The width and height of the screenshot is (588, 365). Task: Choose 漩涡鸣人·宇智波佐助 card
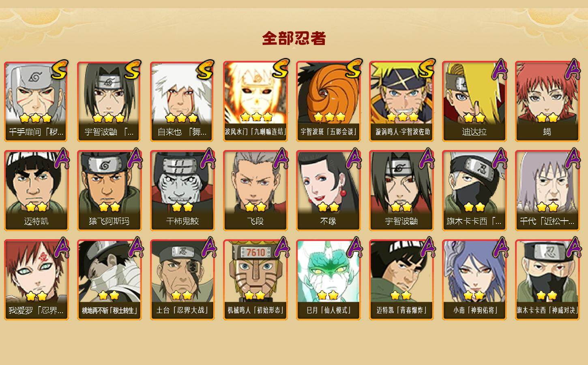click(401, 101)
